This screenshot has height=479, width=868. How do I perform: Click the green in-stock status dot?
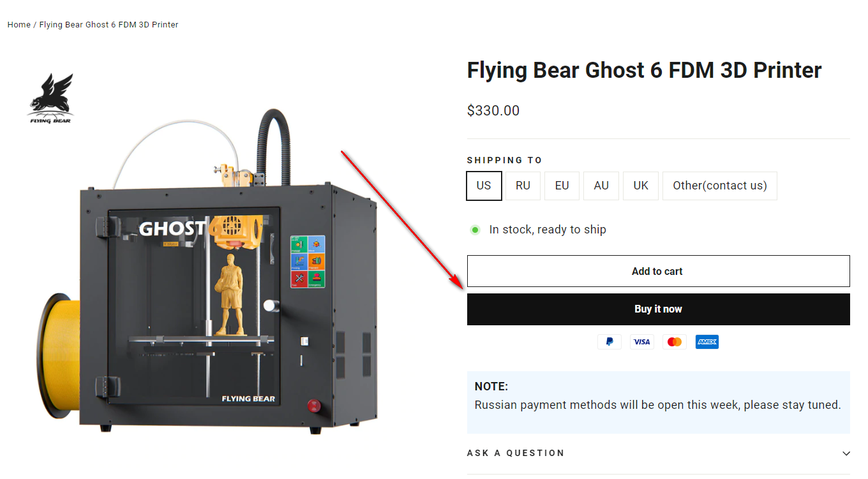tap(475, 230)
